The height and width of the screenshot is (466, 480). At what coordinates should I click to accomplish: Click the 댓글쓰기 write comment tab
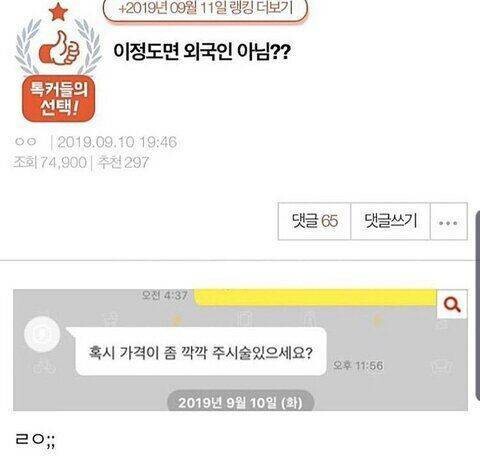click(390, 221)
